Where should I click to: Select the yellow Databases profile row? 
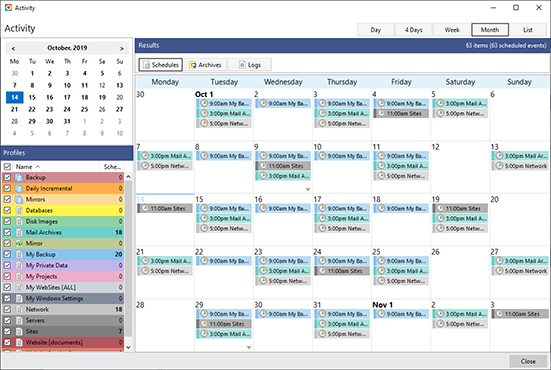coord(63,210)
